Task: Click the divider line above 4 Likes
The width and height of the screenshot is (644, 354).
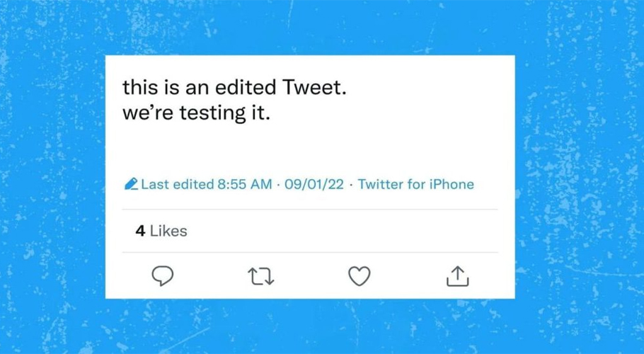Action: click(x=310, y=210)
